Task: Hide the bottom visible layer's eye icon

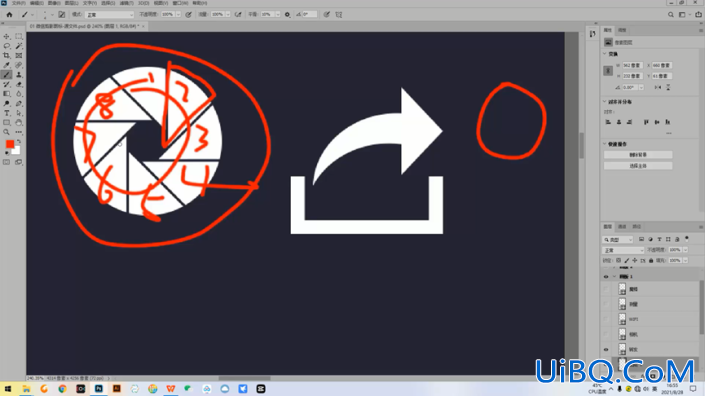Action: (606, 349)
